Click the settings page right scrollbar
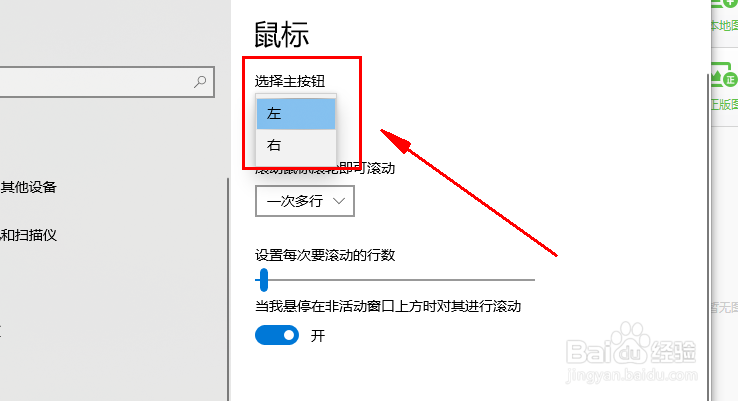Screen dimensions: 738x401 pos(709,237)
